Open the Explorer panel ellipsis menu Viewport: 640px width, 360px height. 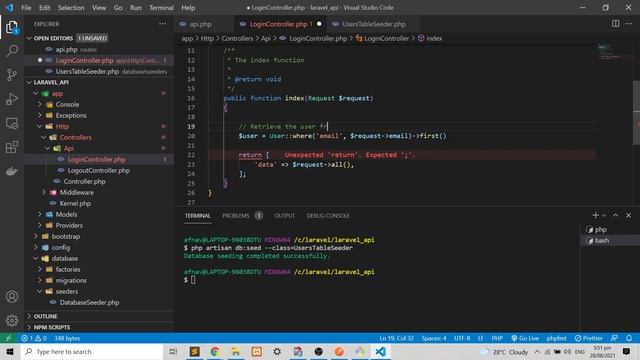tap(162, 24)
